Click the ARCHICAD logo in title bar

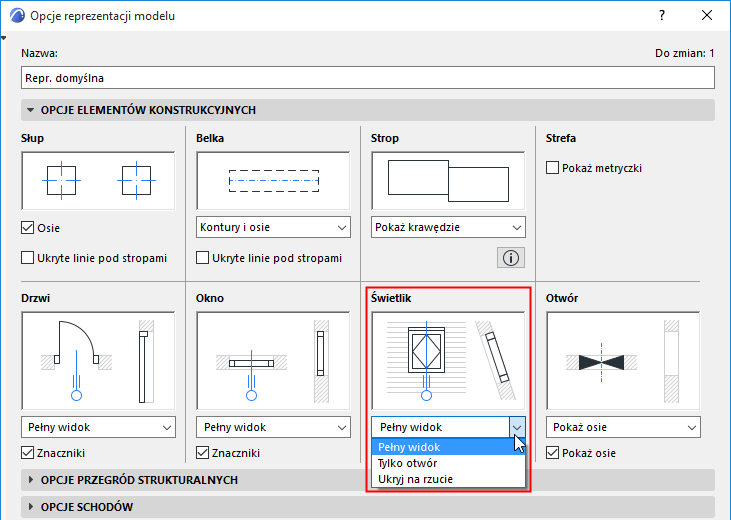[x=15, y=17]
